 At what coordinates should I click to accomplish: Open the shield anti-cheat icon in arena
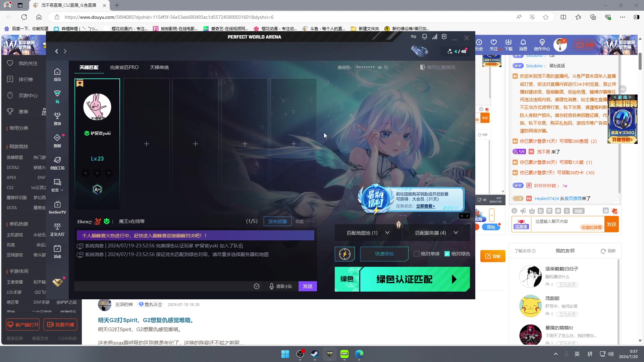[444, 37]
